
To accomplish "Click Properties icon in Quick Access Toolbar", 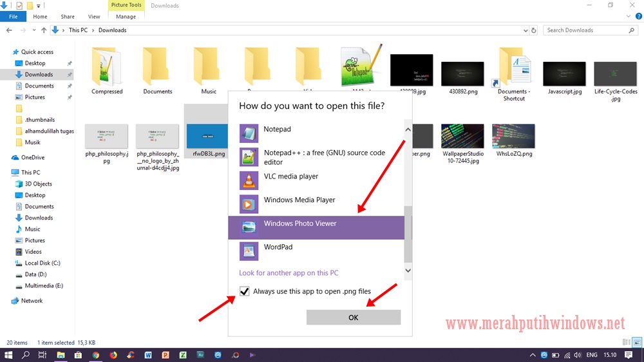I will [19, 6].
